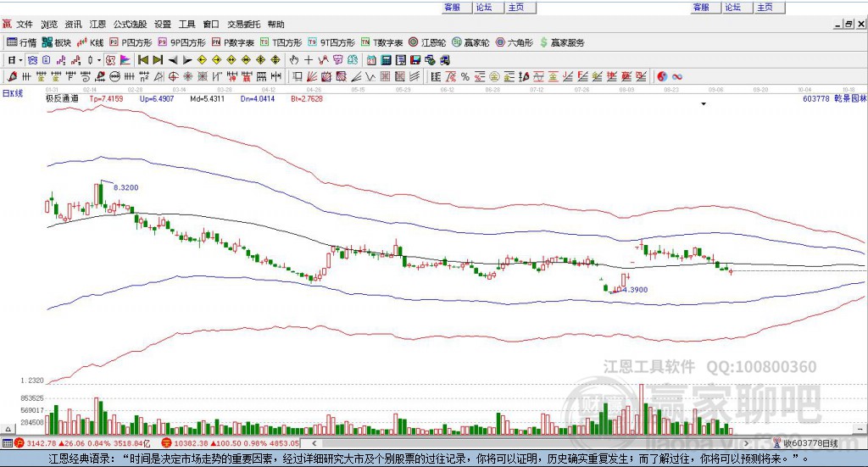This screenshot has height=467, width=868.
Task: Open the 工具 menu
Action: coord(187,25)
